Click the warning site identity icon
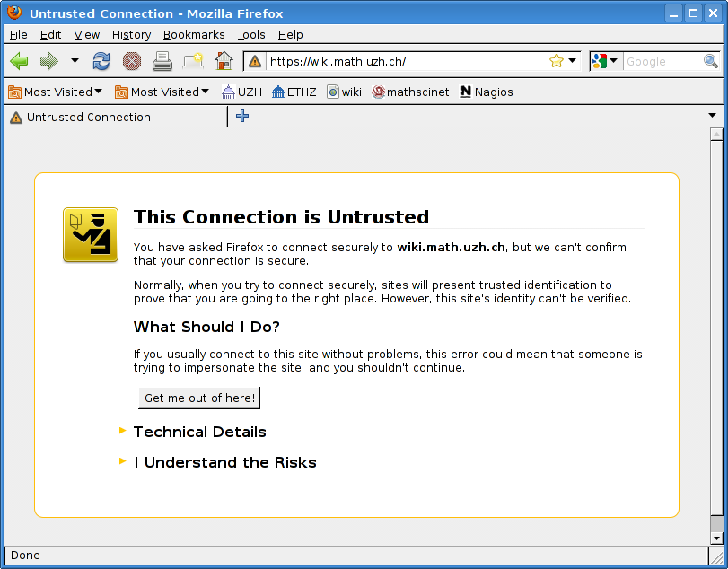Image resolution: width=728 pixels, height=569 pixels. point(255,61)
